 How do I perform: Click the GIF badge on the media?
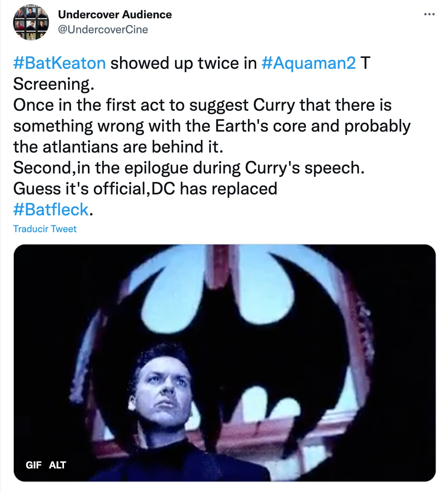tap(34, 465)
